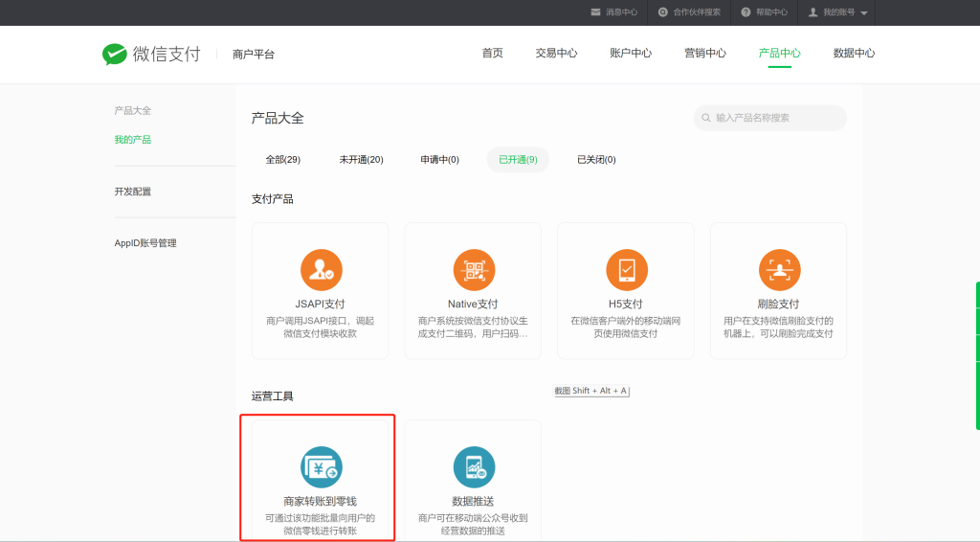Click the 商户平台 header text
980x542 pixels.
[x=253, y=55]
